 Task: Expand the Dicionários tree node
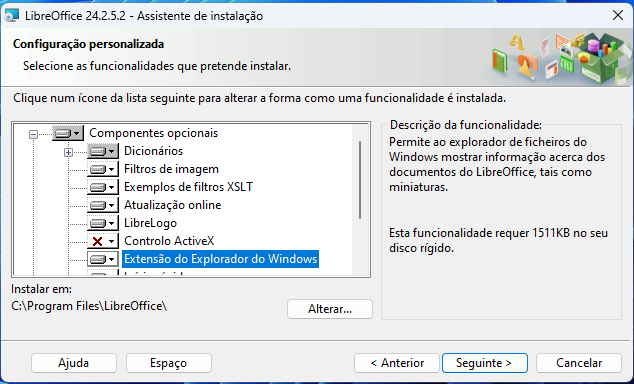[x=68, y=152]
